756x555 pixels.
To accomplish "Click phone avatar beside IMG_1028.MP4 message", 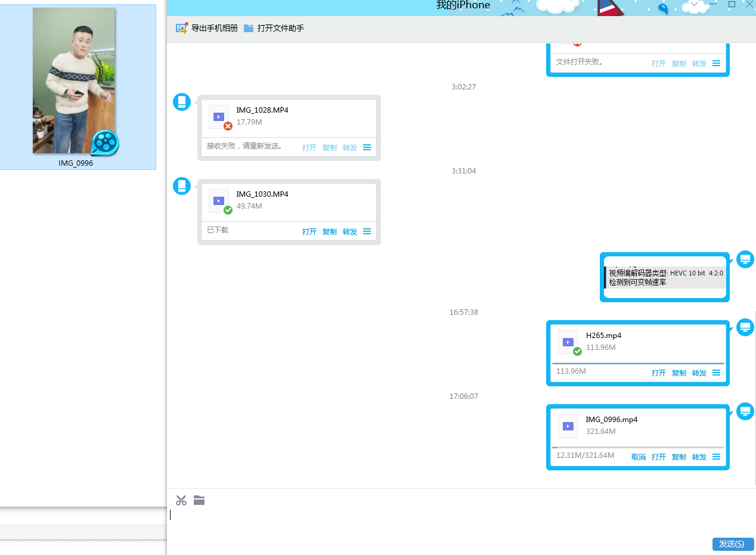I will tap(182, 102).
